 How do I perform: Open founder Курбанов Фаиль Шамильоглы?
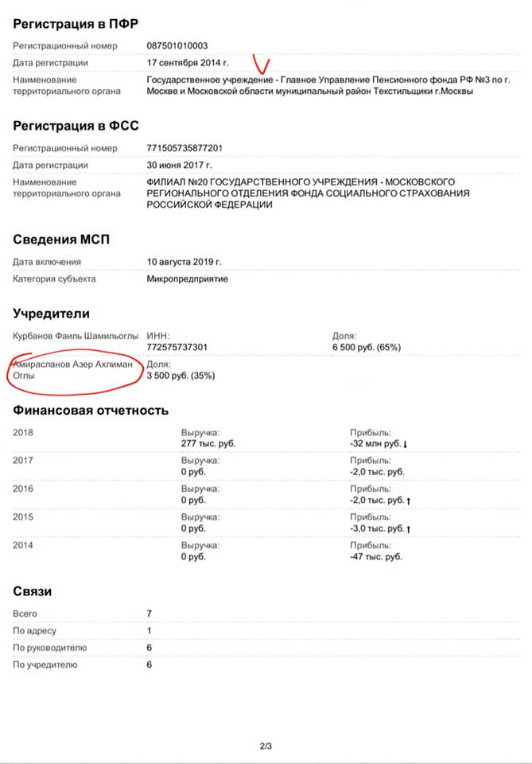coord(76,336)
